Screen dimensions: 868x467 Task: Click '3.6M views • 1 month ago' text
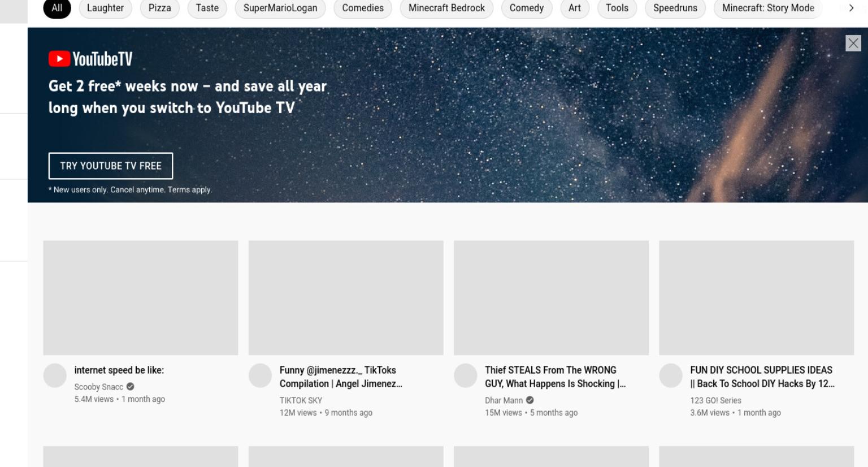tap(735, 413)
